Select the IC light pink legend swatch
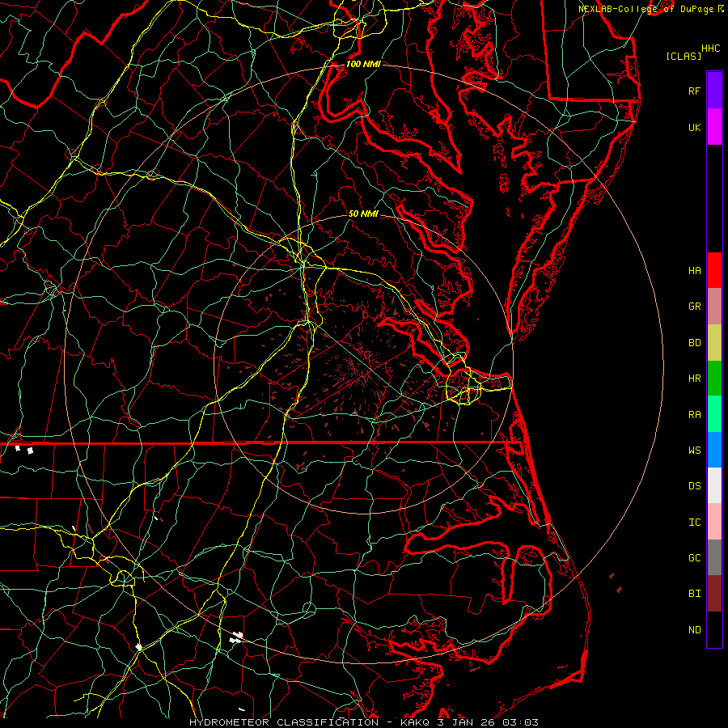Screen dimensions: 728x728 [x=714, y=522]
